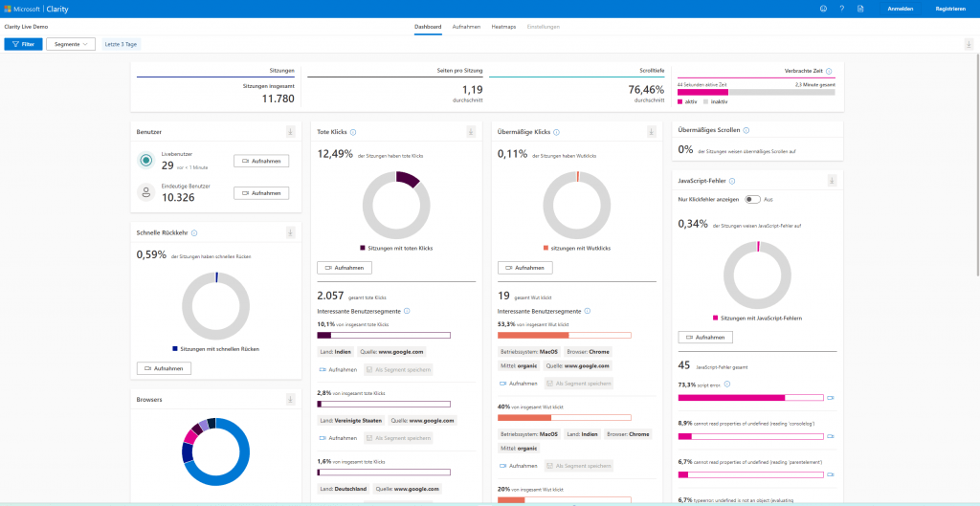This screenshot has height=506, width=980.
Task: Download the Tote Klicks card data
Action: coord(471,132)
